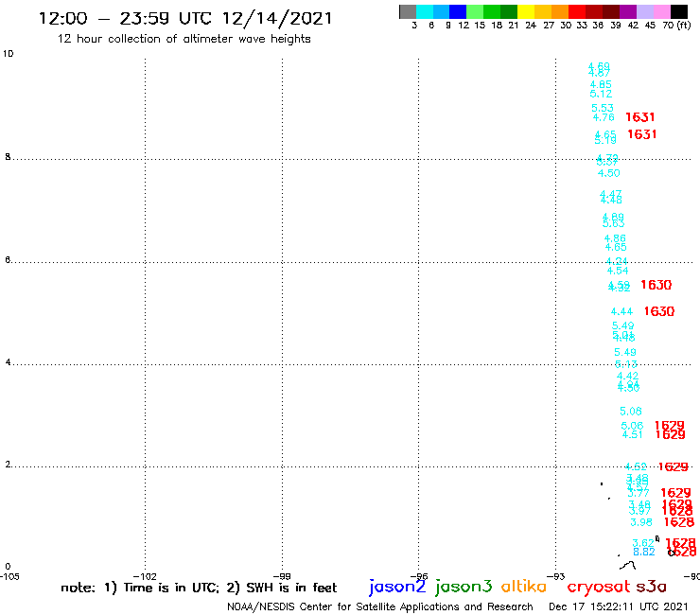Click the red 1629 time beside 4.52
Image resolution: width=700 pixels, height=615 pixels.
674,467
